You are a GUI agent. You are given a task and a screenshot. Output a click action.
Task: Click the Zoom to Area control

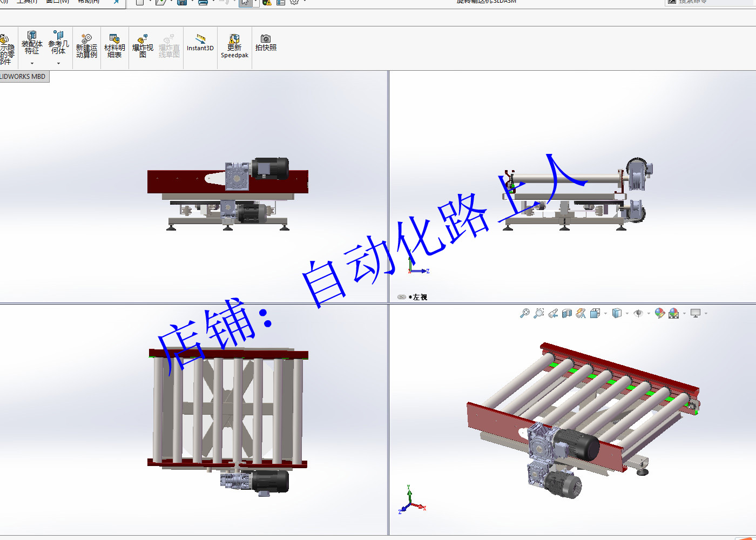(x=539, y=313)
